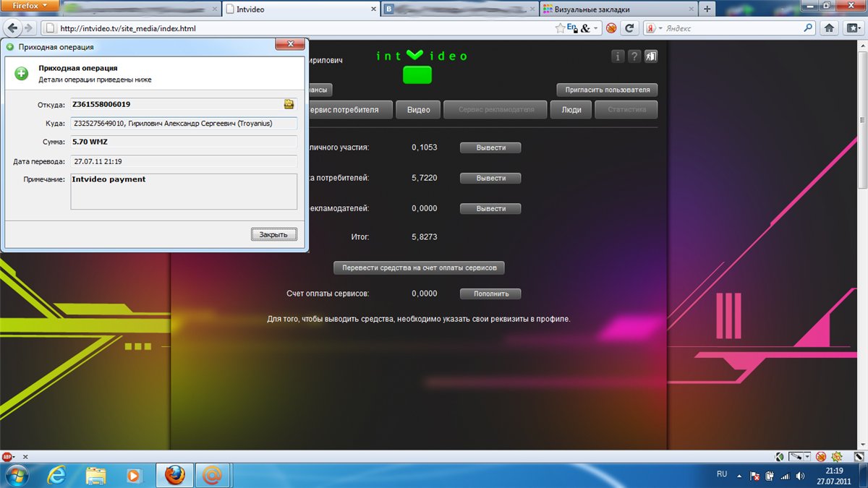Click Вывести for the 0,0000 advertisers balance
The height and width of the screenshot is (488, 868).
[x=490, y=208]
